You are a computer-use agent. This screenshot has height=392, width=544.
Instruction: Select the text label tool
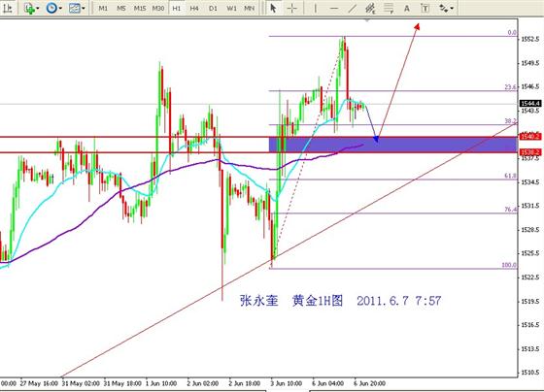click(x=425, y=8)
